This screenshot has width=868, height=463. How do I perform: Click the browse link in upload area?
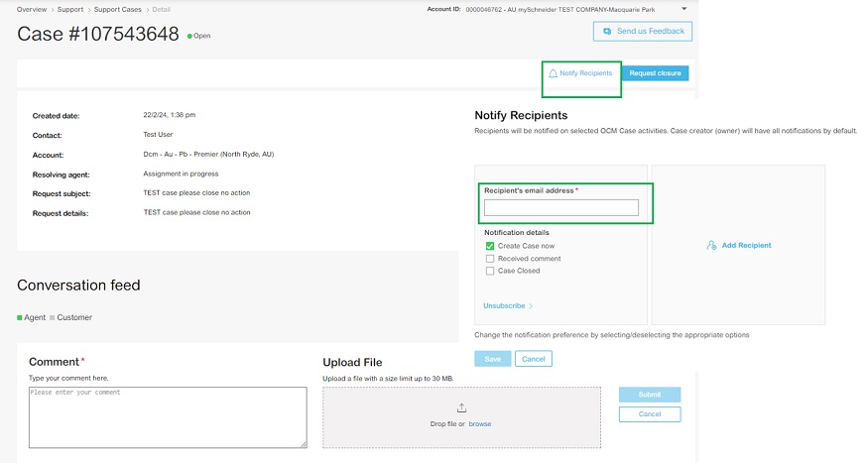tap(479, 424)
